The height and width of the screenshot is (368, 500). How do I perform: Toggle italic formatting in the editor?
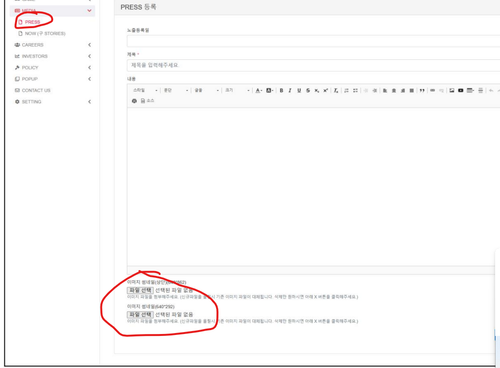pyautogui.click(x=290, y=90)
